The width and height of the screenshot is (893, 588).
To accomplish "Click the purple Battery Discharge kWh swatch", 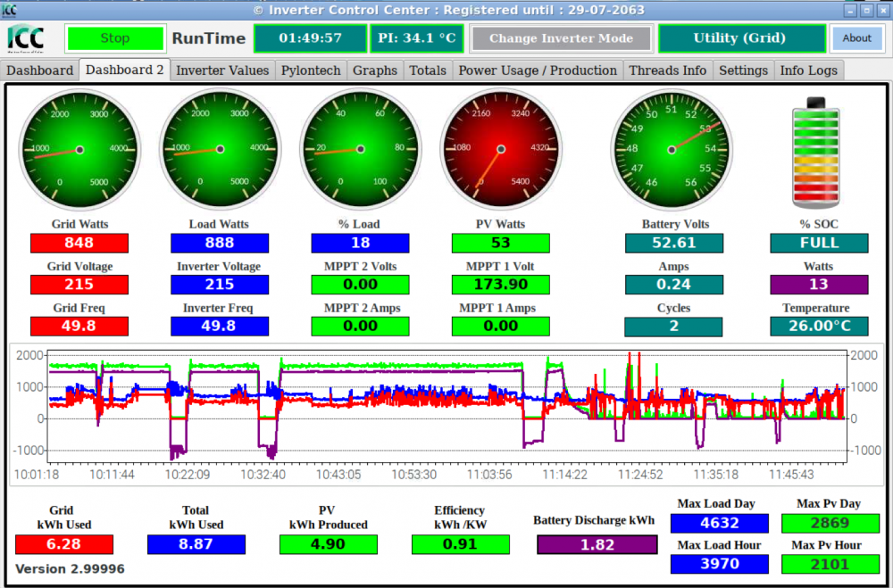I will (597, 545).
